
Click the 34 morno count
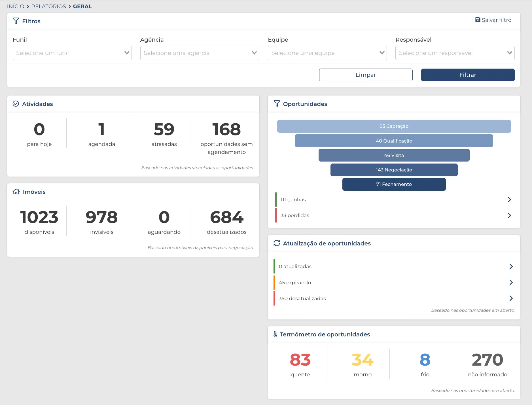363,360
